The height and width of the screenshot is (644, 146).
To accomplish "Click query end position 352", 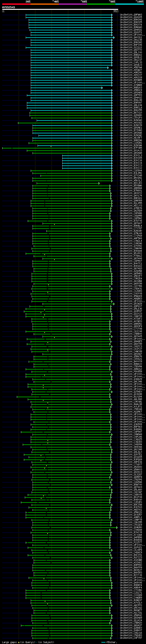I will [115, 11].
